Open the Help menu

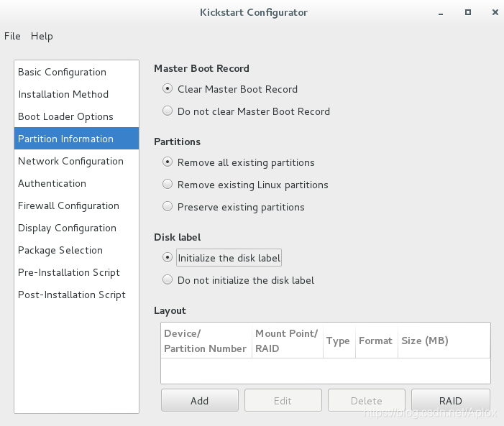(x=42, y=36)
